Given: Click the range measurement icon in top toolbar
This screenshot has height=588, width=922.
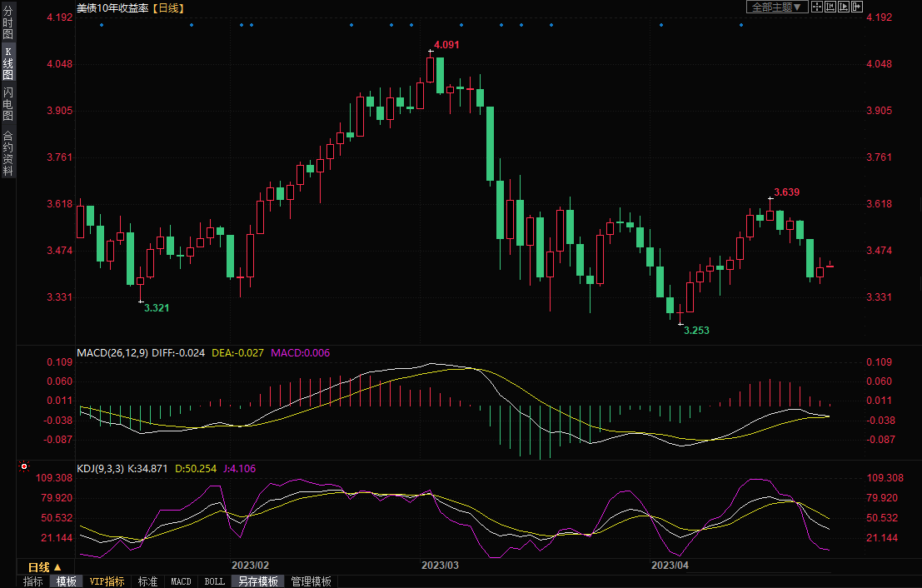Looking at the screenshot, I should pos(830,7).
